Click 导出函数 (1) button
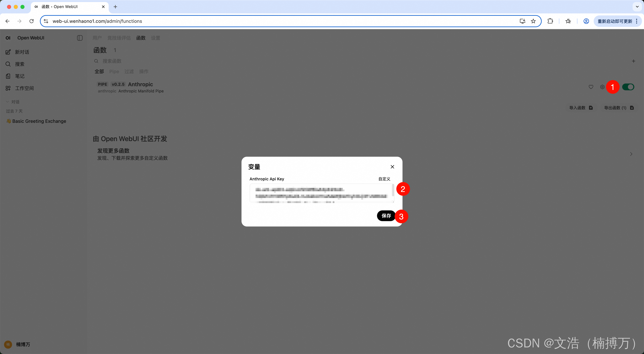 pyautogui.click(x=619, y=108)
